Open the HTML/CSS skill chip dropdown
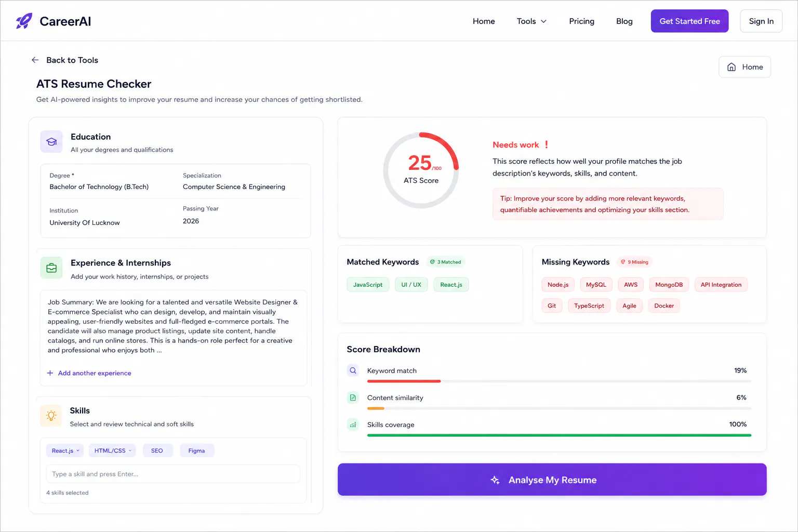Screen dimensions: 798x532 point(130,450)
